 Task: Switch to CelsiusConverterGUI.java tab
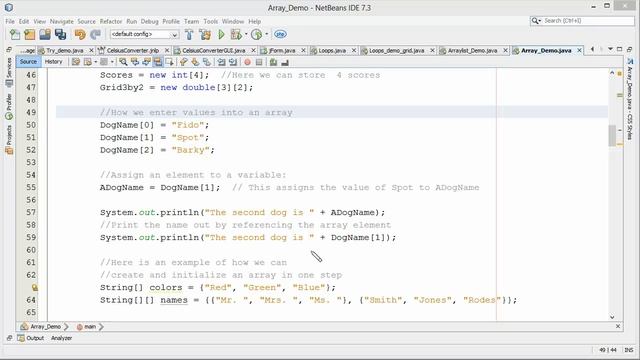click(213, 51)
